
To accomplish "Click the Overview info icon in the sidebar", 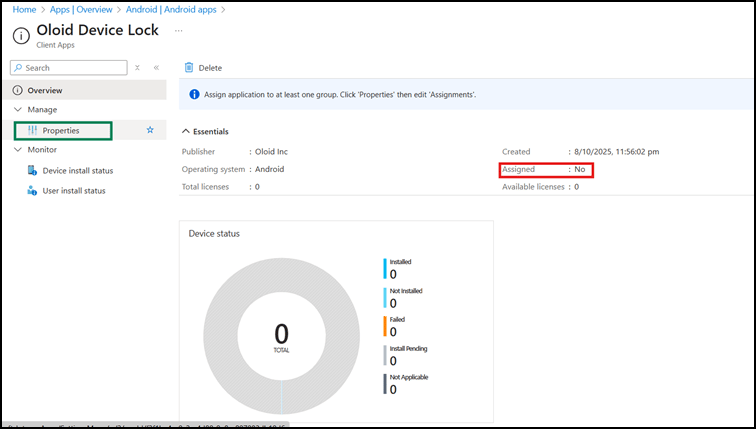I will click(18, 90).
